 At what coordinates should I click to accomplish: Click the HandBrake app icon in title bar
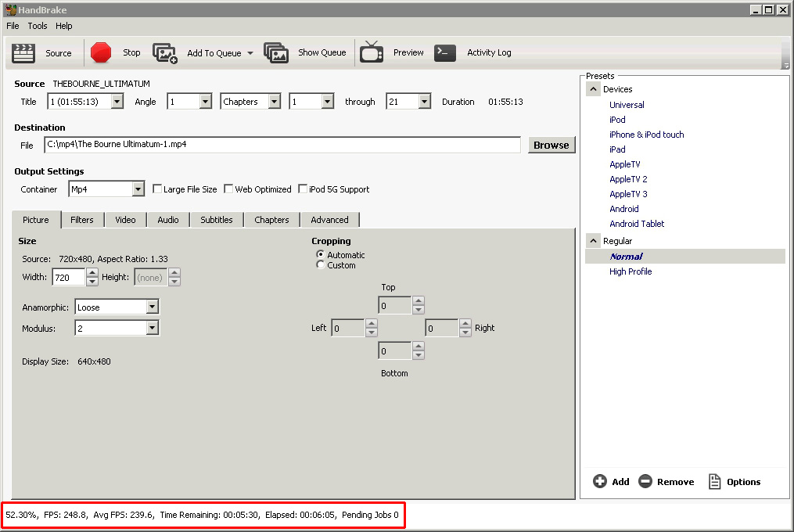tap(11, 9)
